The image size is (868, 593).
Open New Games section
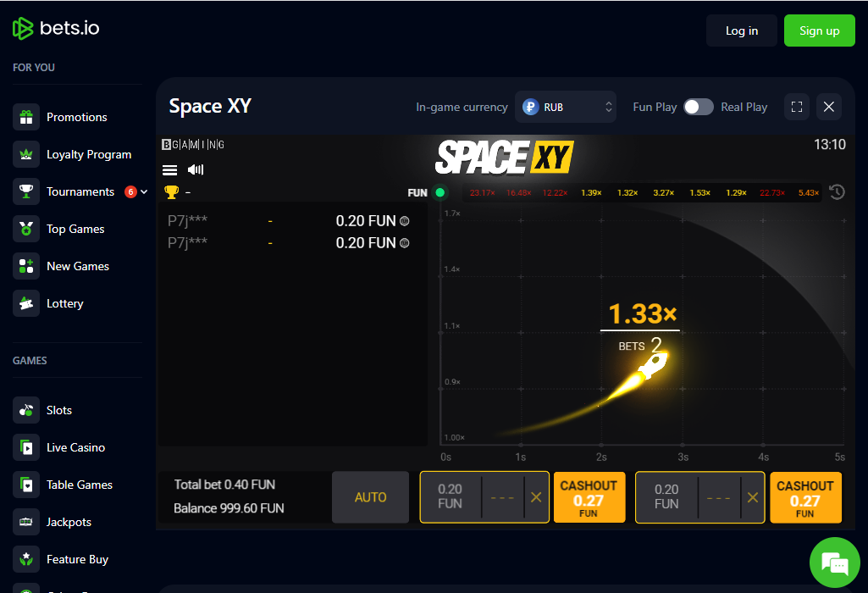(77, 266)
